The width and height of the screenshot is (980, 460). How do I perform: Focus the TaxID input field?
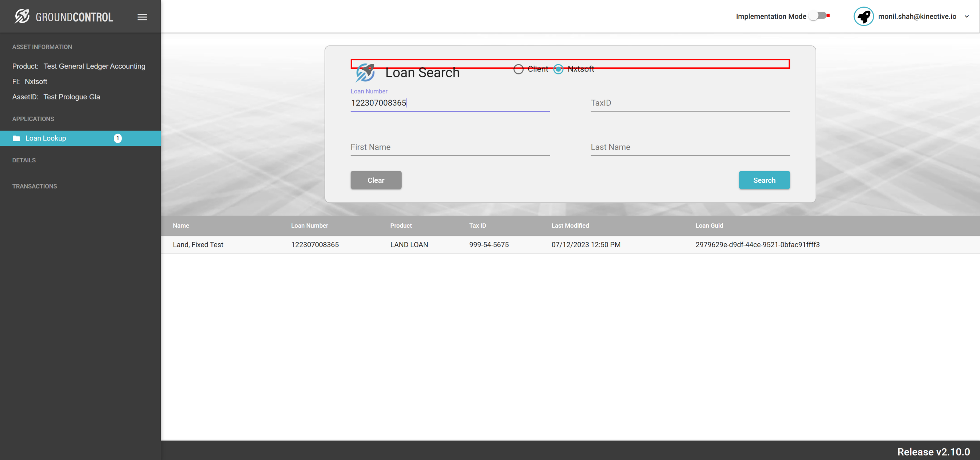click(690, 103)
